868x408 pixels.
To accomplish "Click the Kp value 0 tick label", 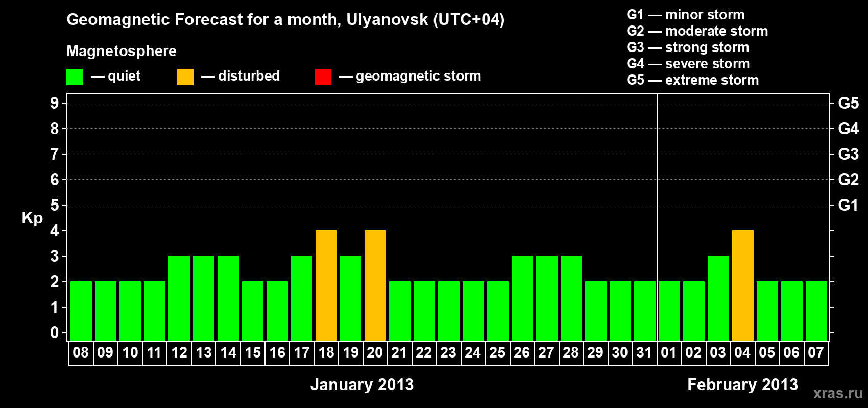I will [x=55, y=333].
